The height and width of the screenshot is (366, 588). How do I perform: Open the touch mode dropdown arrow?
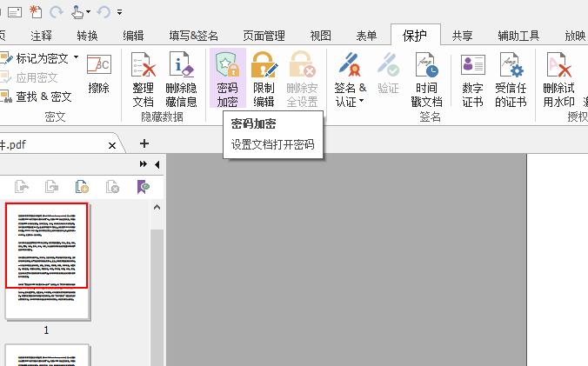pos(88,12)
